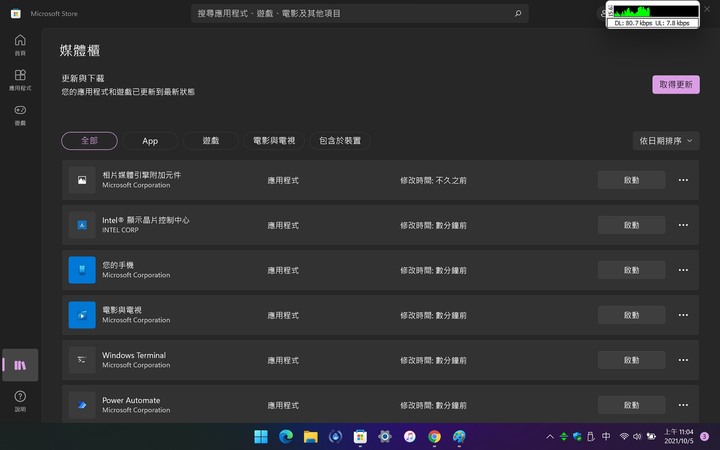Image resolution: width=720 pixels, height=450 pixels.
Task: Click the 您的手機 app name
Action: coord(118,265)
